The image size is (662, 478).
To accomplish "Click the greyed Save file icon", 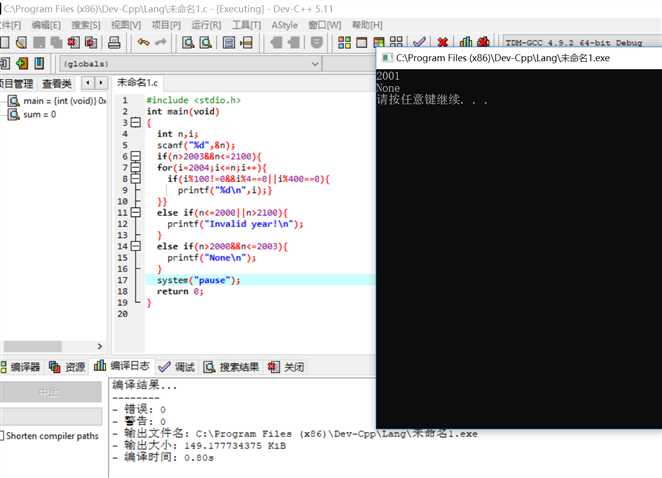I will click(39, 42).
